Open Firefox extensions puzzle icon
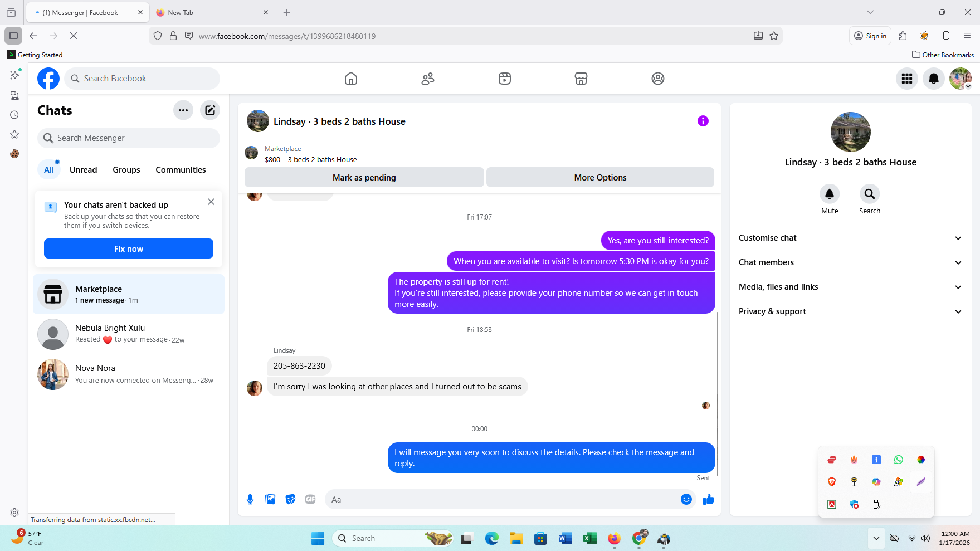The height and width of the screenshot is (551, 980). pyautogui.click(x=903, y=36)
